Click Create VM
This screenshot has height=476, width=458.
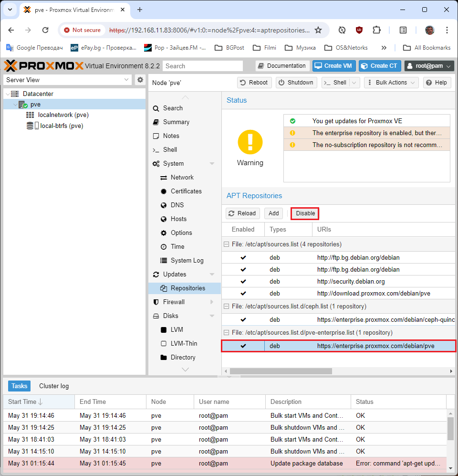[334, 66]
